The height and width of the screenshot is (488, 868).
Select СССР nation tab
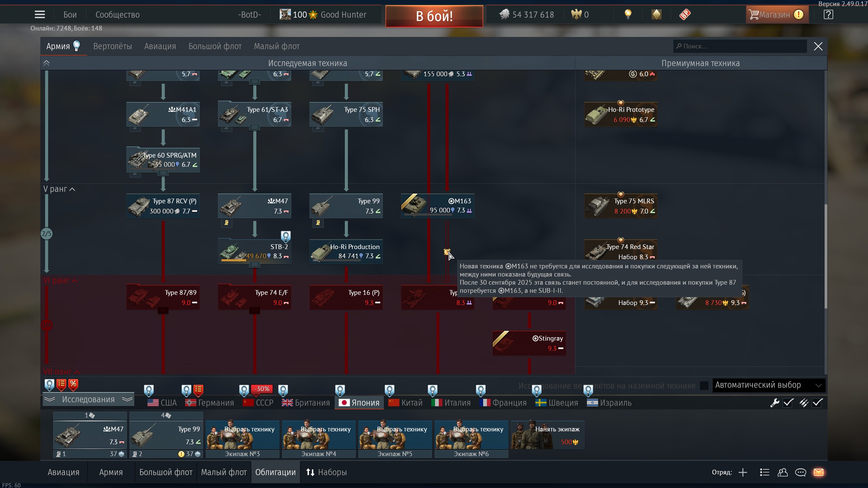[258, 403]
